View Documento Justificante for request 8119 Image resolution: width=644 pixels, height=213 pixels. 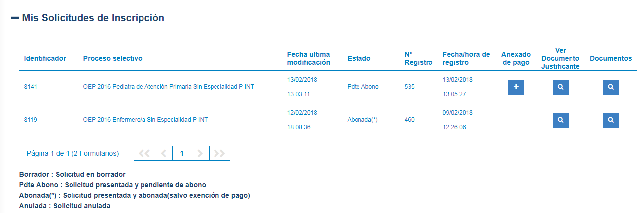[x=561, y=120]
